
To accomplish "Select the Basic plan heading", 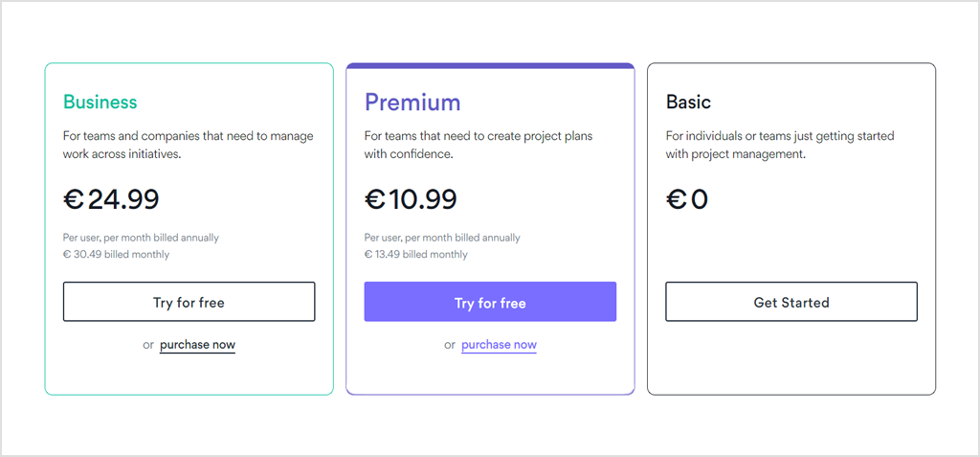I will pyautogui.click(x=688, y=103).
